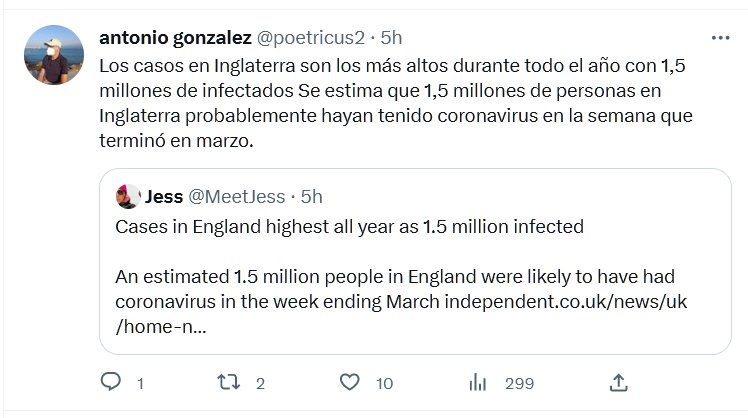Screen dimensions: 748x418
Task: Click the share upload arrow icon
Action: point(619,382)
